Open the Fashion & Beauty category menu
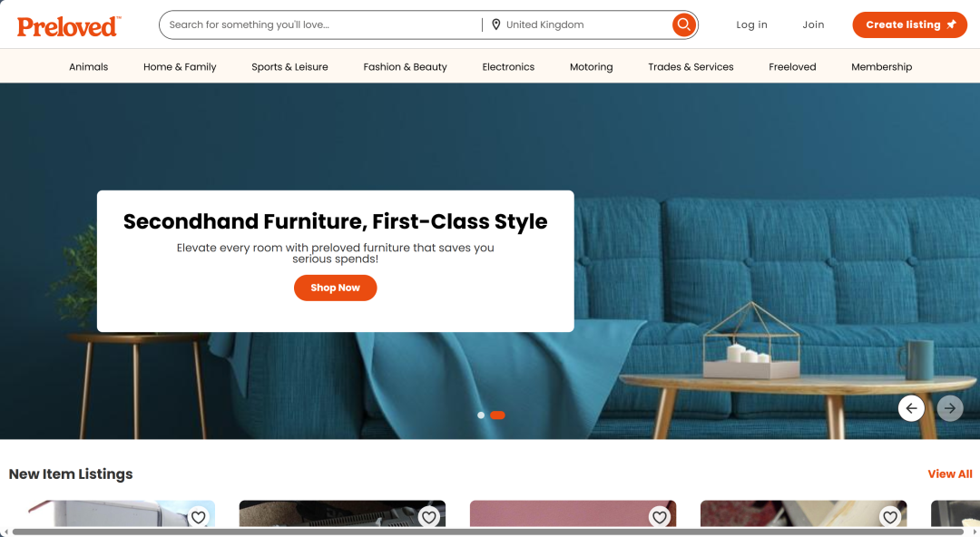Viewport: 980px width, 537px height. (405, 67)
